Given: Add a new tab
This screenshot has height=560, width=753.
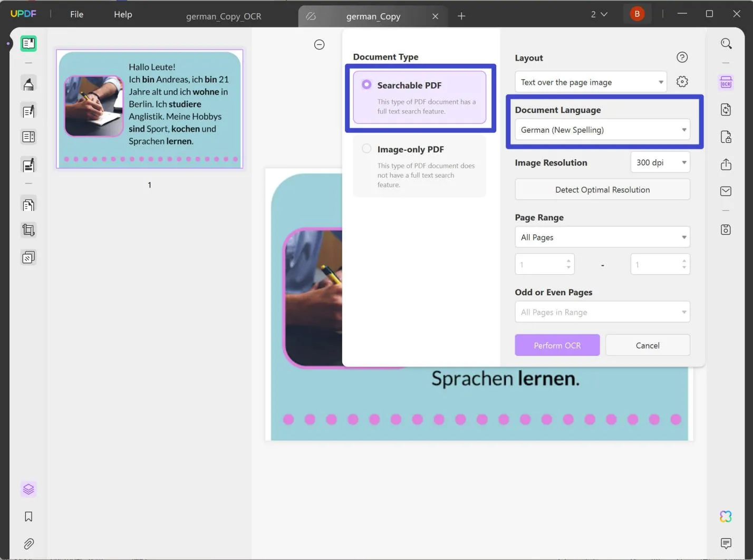Looking at the screenshot, I should (x=461, y=16).
